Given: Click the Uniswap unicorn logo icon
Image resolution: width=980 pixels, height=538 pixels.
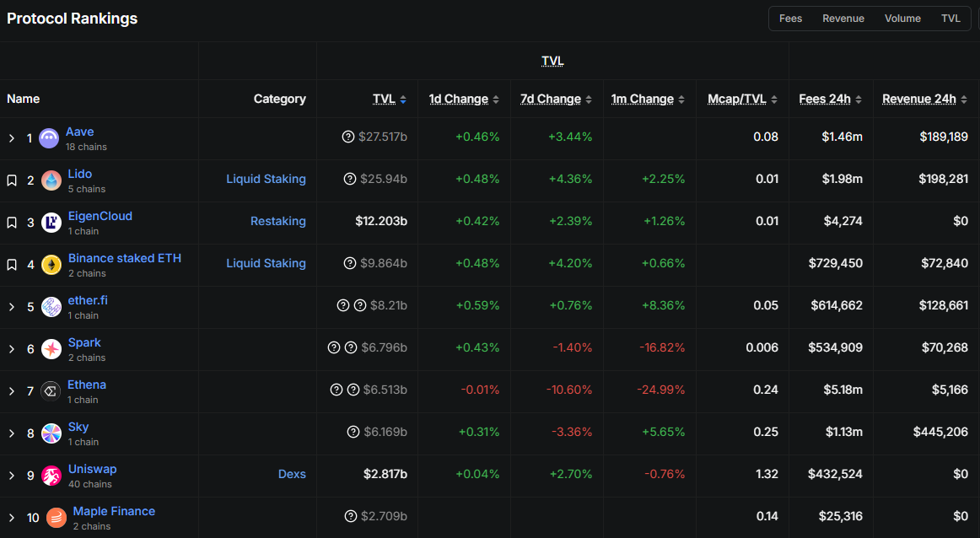Looking at the screenshot, I should (x=51, y=476).
